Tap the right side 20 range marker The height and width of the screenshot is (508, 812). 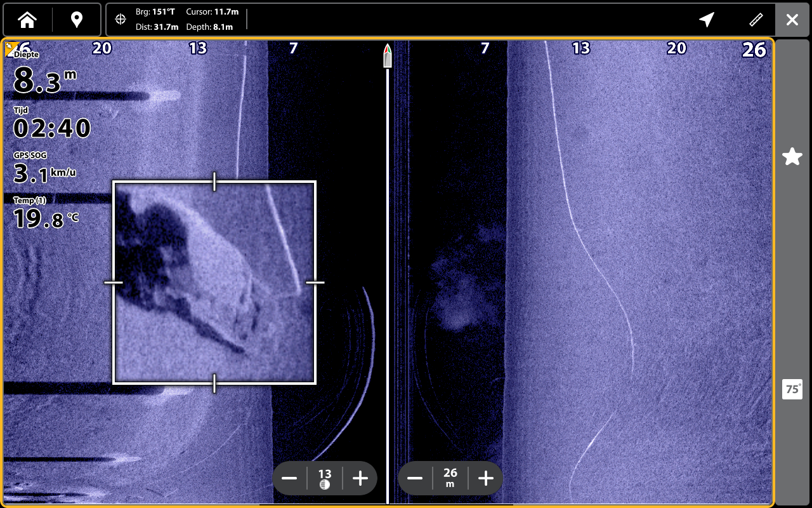click(677, 48)
